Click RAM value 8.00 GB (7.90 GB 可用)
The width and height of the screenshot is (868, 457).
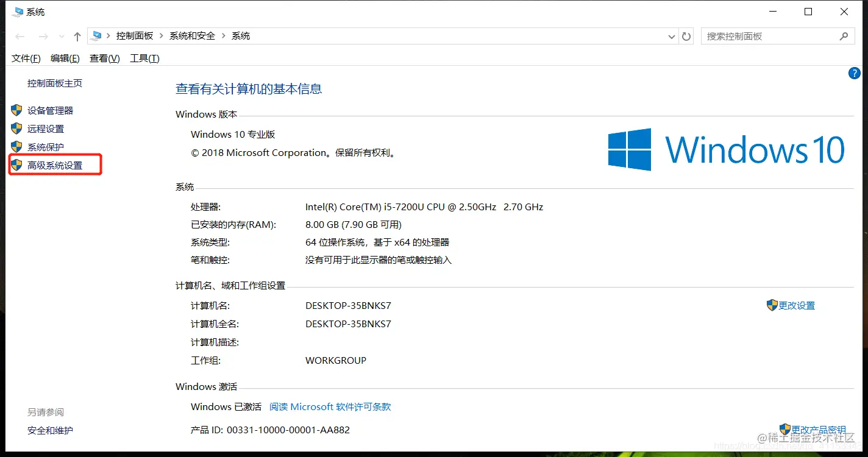pyautogui.click(x=354, y=224)
